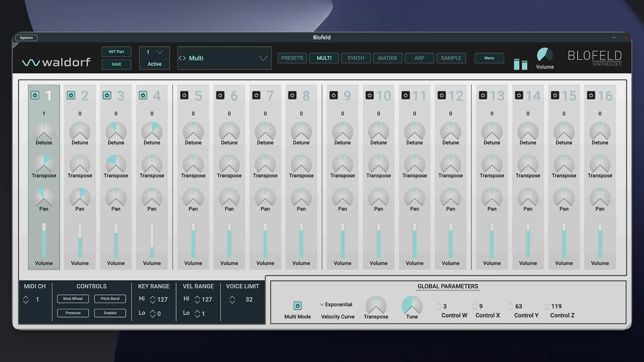644x362 pixels.
Task: Click the Control W value stepper
Action: point(439,306)
